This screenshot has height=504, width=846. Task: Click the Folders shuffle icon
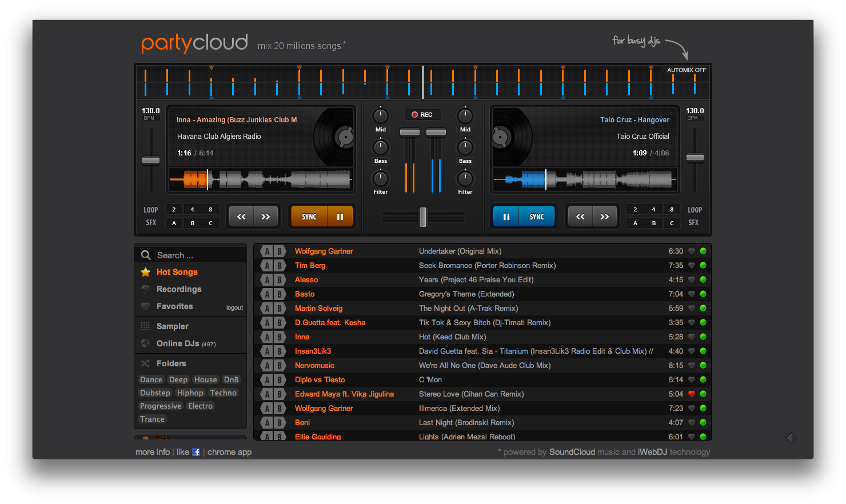pos(146,363)
